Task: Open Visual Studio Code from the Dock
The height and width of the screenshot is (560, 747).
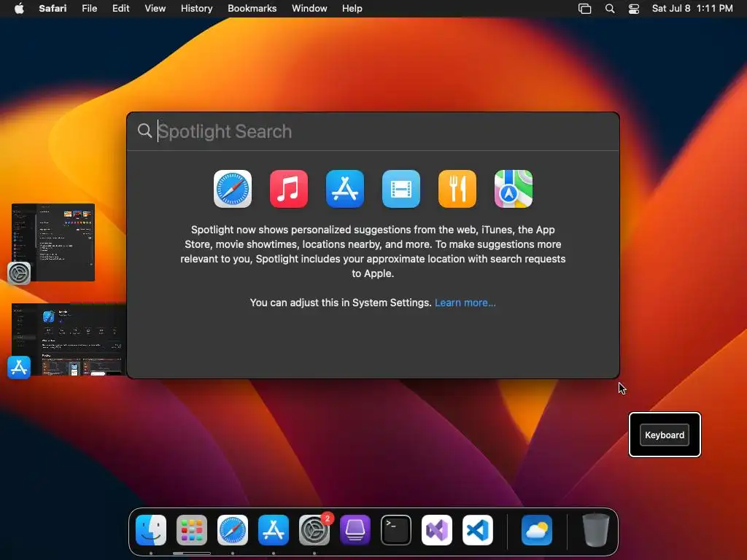Action: coord(478,530)
